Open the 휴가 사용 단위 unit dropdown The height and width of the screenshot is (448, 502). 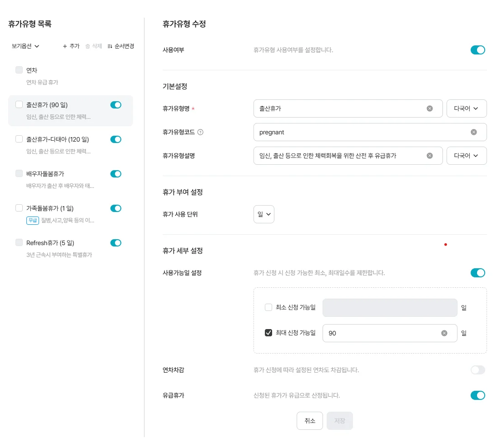pyautogui.click(x=264, y=214)
